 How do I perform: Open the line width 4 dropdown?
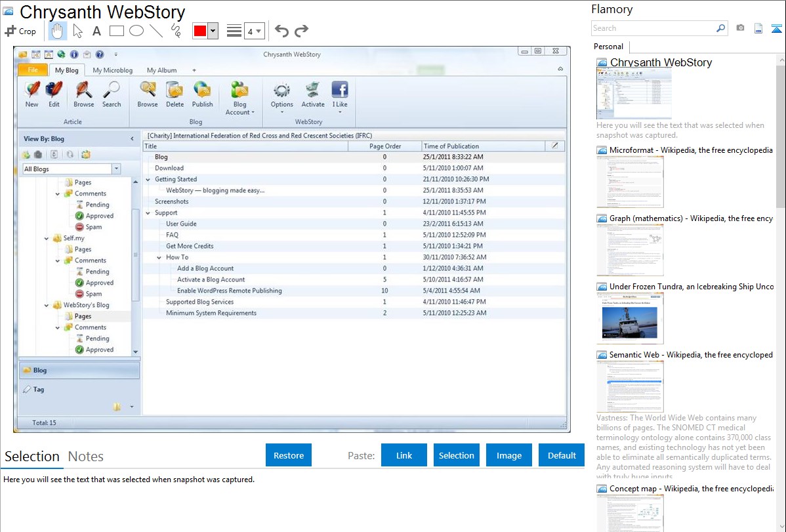pyautogui.click(x=254, y=31)
